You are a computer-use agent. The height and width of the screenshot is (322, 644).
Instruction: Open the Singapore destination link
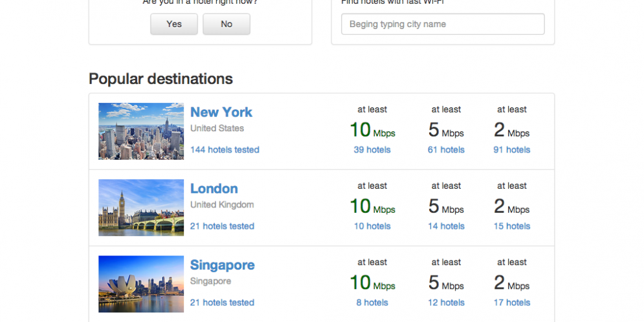(222, 265)
